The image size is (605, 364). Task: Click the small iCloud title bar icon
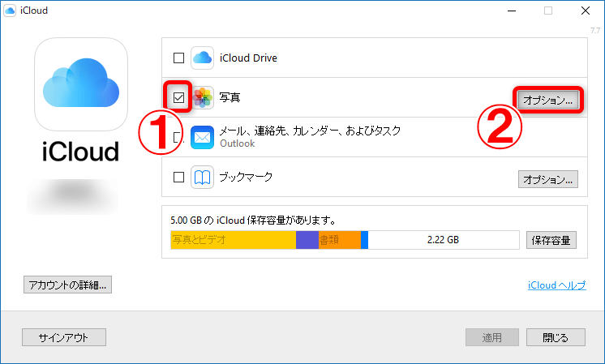click(x=10, y=11)
